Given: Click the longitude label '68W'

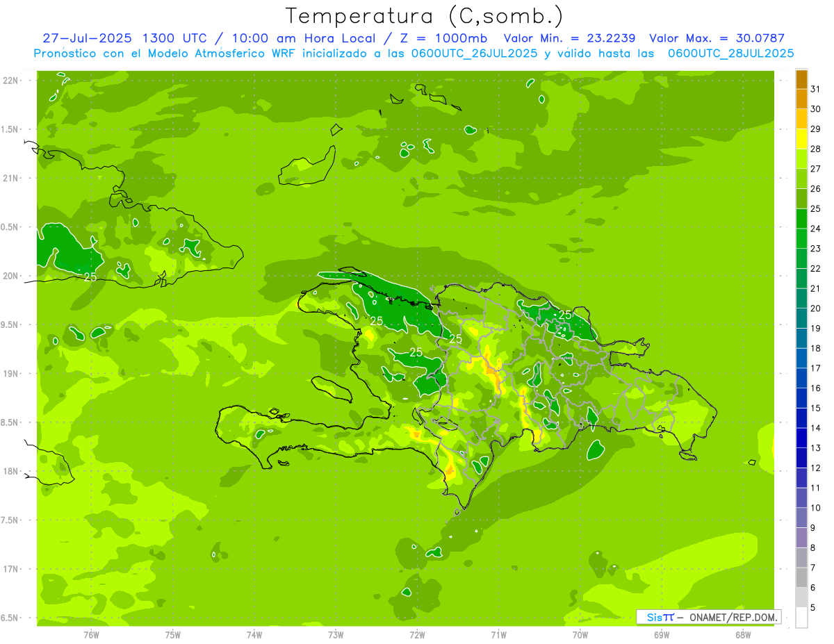Looking at the screenshot, I should [x=743, y=634].
